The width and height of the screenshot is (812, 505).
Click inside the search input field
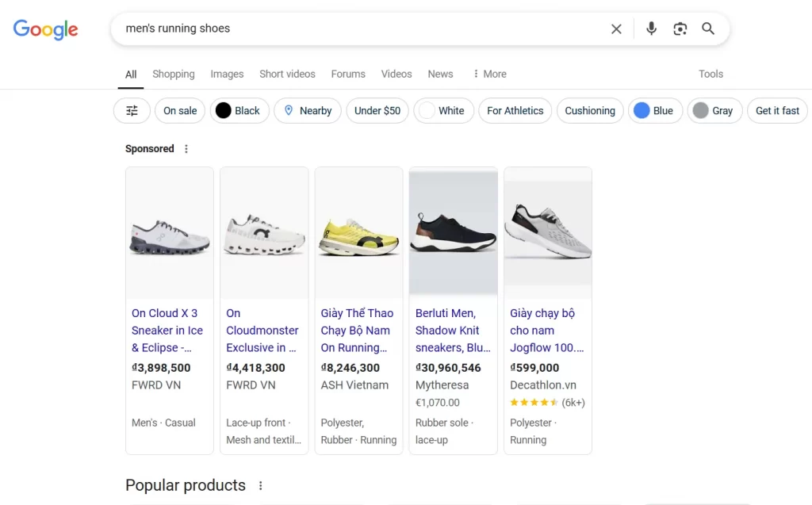pos(362,29)
